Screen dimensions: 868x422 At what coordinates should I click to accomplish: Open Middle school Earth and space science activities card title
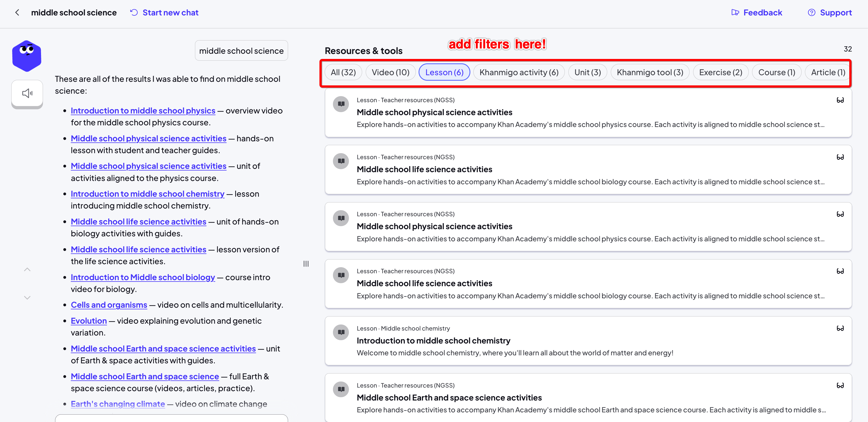pyautogui.click(x=449, y=397)
